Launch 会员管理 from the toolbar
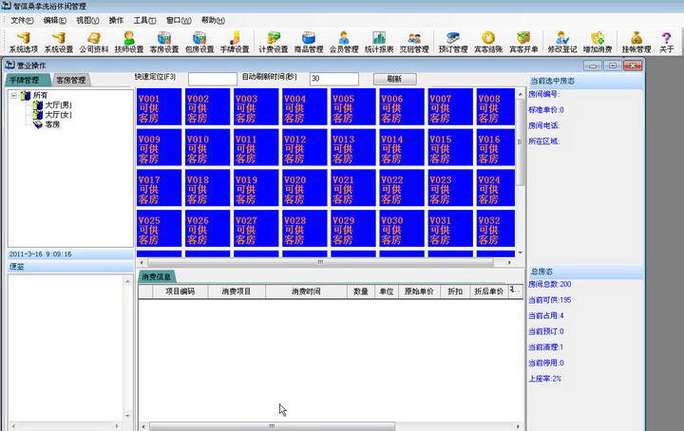This screenshot has width=684, height=431. 344,41
